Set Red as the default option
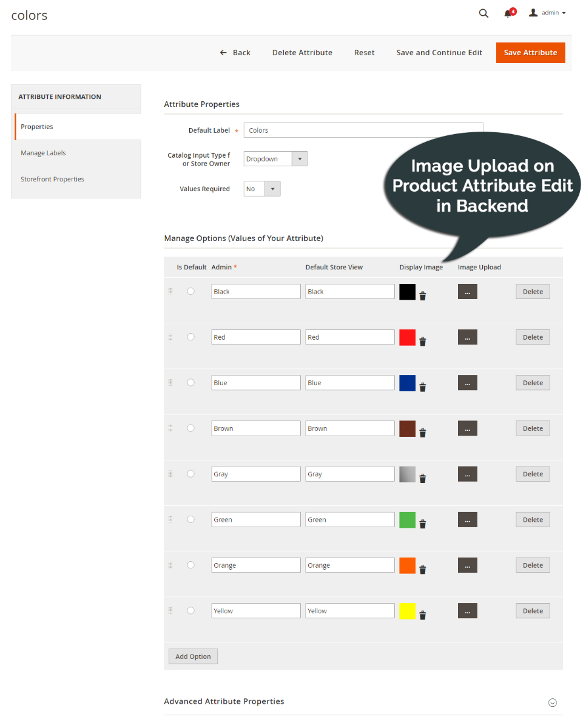586x728 pixels. pos(190,337)
